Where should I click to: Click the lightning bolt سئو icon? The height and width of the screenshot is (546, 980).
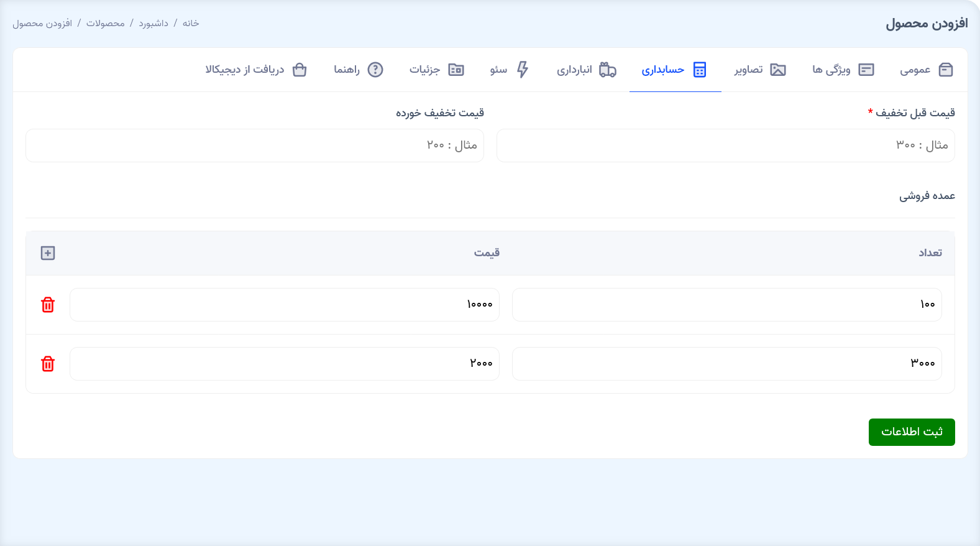click(523, 70)
